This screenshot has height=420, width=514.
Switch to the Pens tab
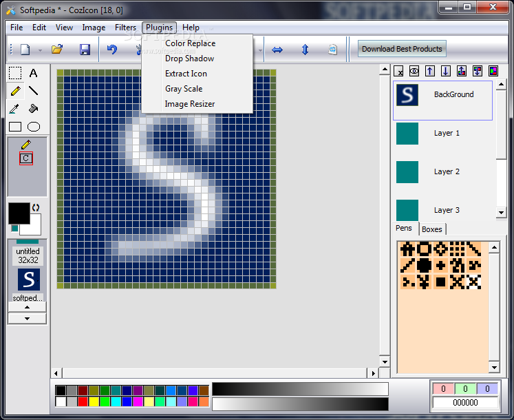pyautogui.click(x=404, y=228)
